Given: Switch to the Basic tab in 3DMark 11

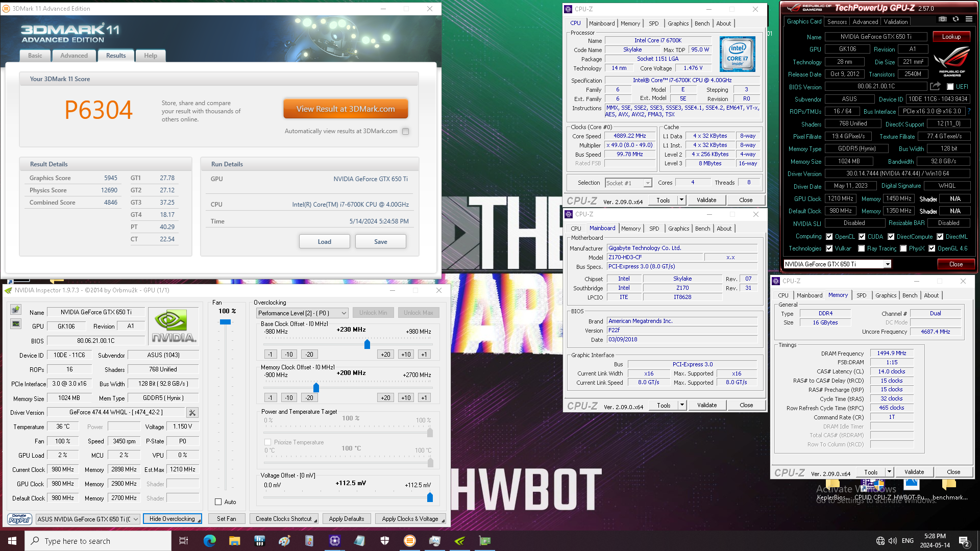Looking at the screenshot, I should 35,56.
